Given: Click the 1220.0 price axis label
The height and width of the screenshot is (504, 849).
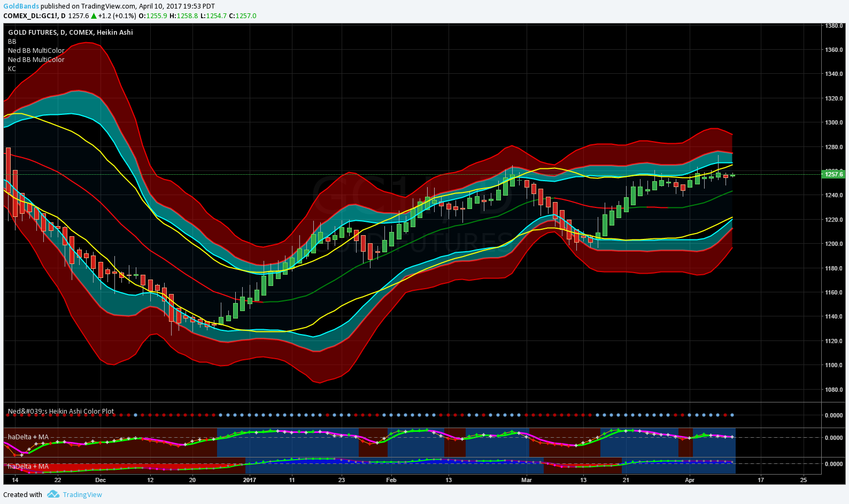Looking at the screenshot, I should tap(834, 220).
